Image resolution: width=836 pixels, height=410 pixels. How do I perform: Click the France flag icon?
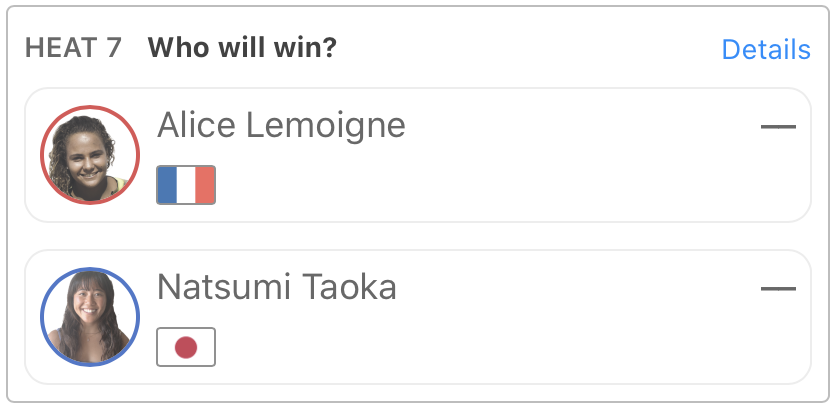tap(186, 185)
